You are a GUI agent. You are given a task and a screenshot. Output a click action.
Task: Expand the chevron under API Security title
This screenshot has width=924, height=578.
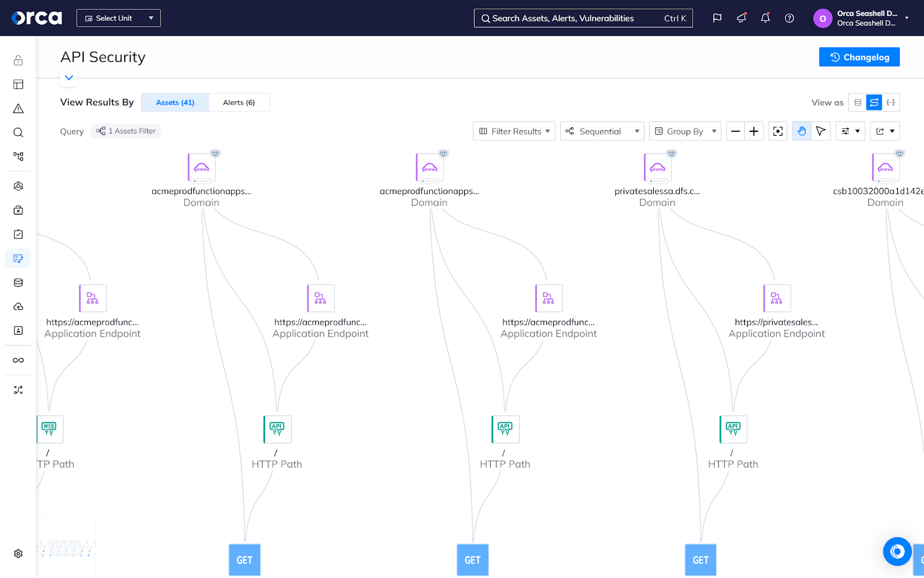point(69,77)
